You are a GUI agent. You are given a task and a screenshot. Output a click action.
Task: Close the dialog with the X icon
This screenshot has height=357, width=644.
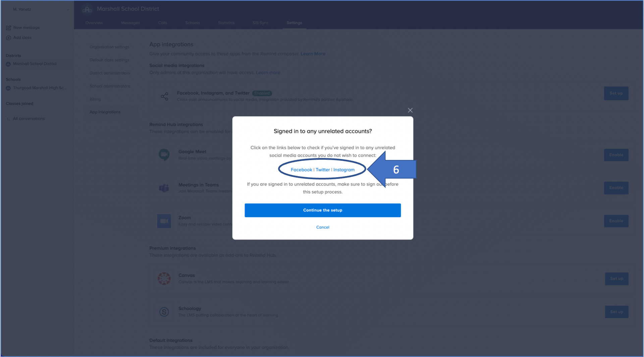click(410, 110)
